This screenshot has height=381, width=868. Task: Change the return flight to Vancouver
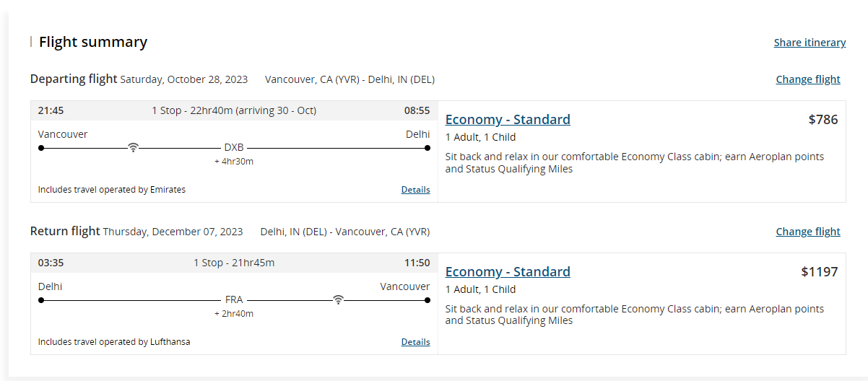[808, 232]
